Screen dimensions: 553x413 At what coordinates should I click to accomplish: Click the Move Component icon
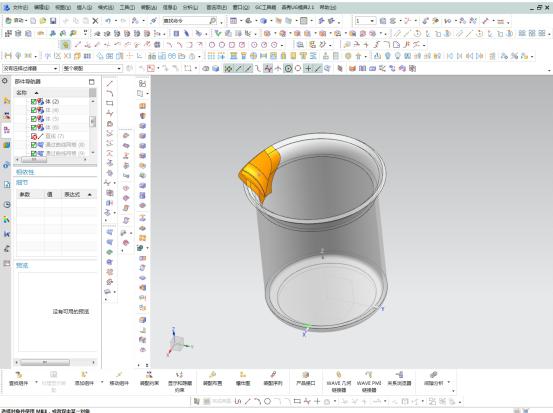coord(119,378)
